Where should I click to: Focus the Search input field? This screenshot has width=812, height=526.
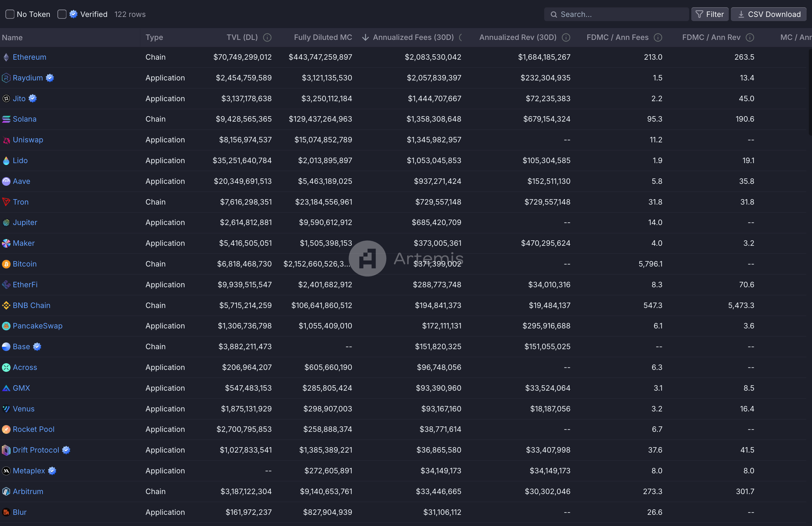point(616,14)
